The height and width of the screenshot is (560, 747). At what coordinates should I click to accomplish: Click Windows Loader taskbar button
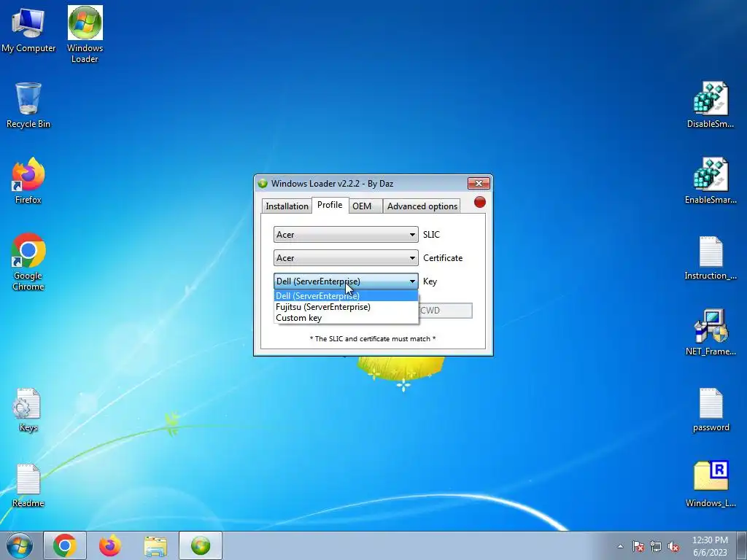click(201, 545)
